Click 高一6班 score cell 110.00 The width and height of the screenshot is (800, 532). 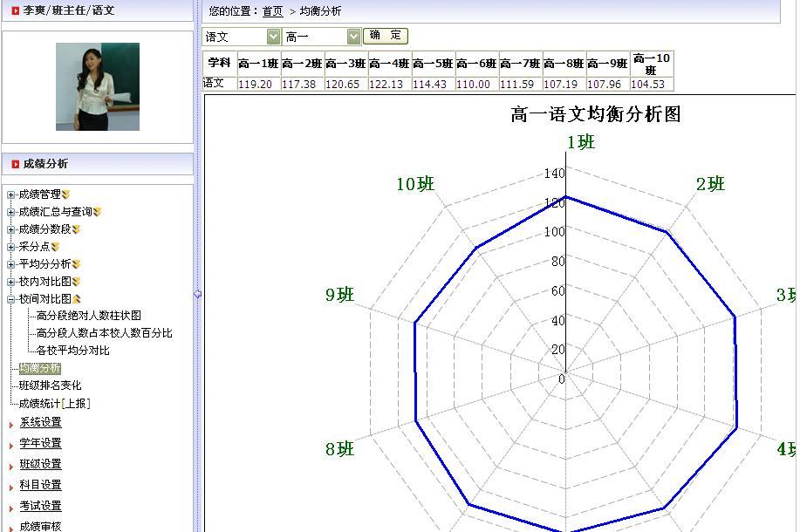476,85
